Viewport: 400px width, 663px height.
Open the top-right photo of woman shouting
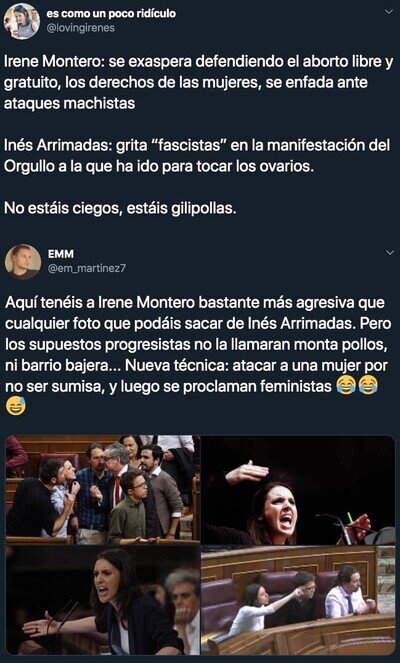tap(298, 490)
